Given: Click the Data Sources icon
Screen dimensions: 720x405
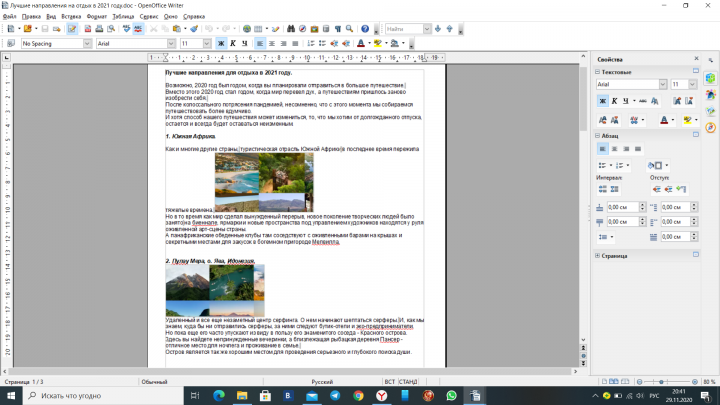Looking at the screenshot, I should coord(326,29).
